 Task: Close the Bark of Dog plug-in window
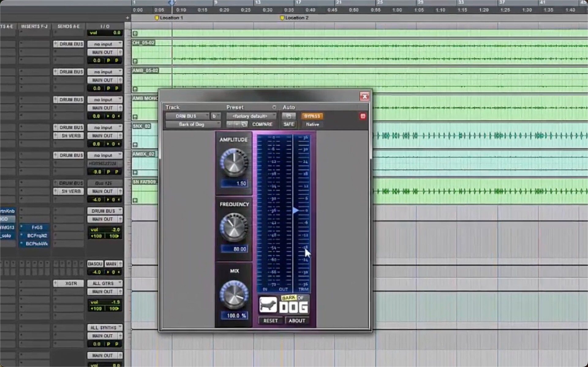364,96
